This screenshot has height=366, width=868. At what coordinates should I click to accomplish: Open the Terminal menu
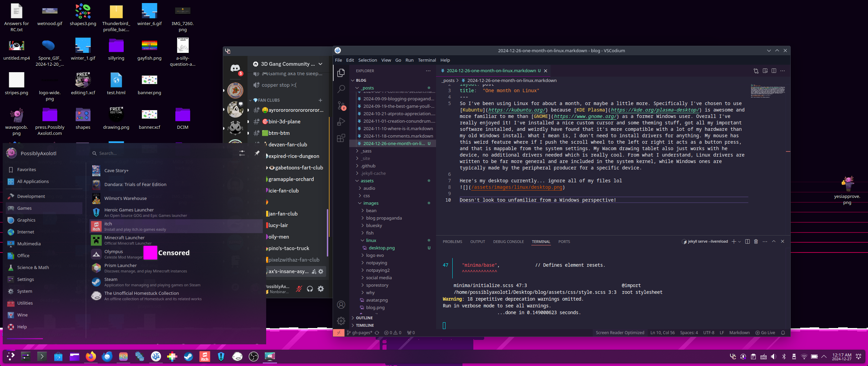point(427,60)
